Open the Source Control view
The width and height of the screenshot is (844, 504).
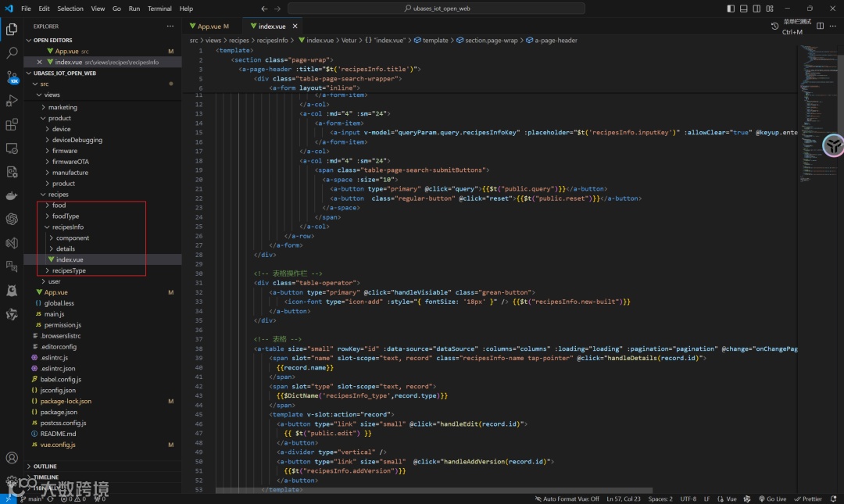pos(12,77)
